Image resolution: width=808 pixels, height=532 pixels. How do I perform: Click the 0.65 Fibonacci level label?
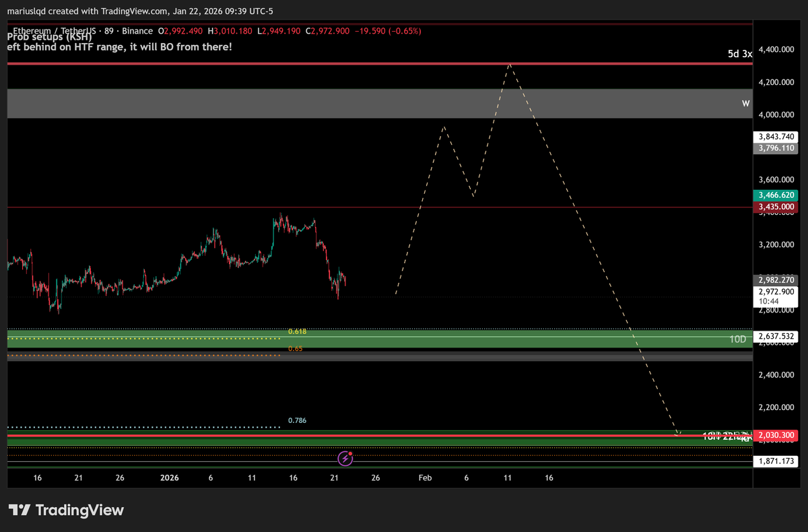coord(294,348)
